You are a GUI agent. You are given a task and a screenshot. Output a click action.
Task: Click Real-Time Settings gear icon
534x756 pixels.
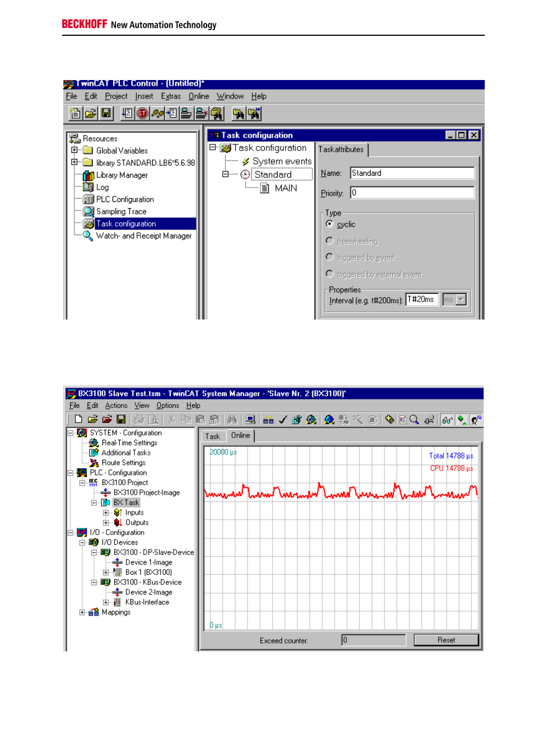93,443
